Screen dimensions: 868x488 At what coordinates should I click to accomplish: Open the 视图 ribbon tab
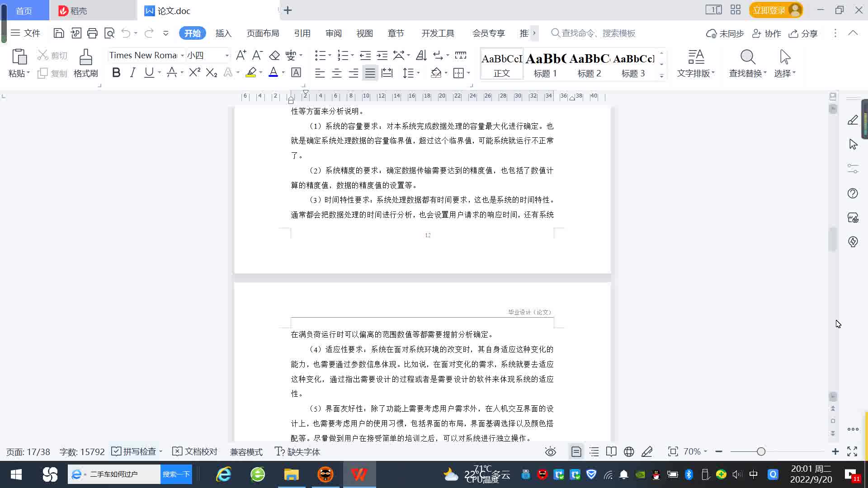pyautogui.click(x=365, y=33)
